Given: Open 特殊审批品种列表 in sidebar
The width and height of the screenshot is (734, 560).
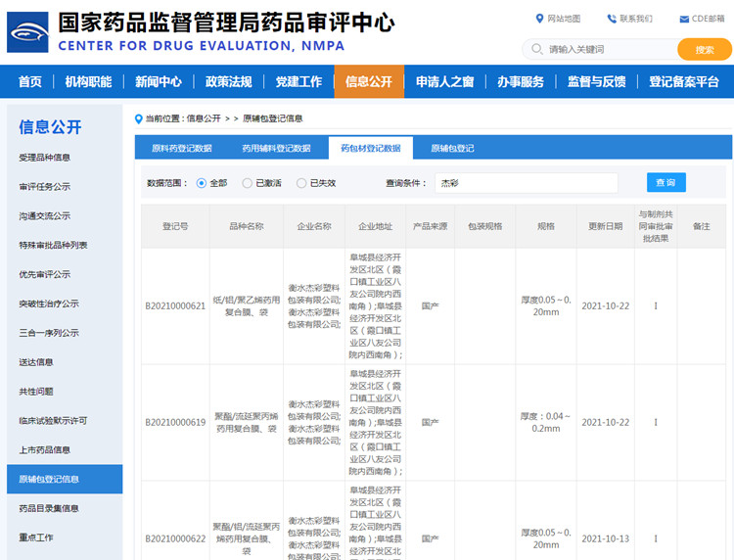Looking at the screenshot, I should click(x=53, y=246).
